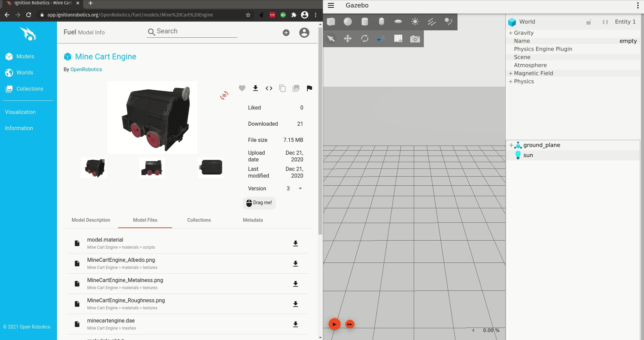The width and height of the screenshot is (644, 340).
Task: Click the screenshot camera icon
Action: 415,39
